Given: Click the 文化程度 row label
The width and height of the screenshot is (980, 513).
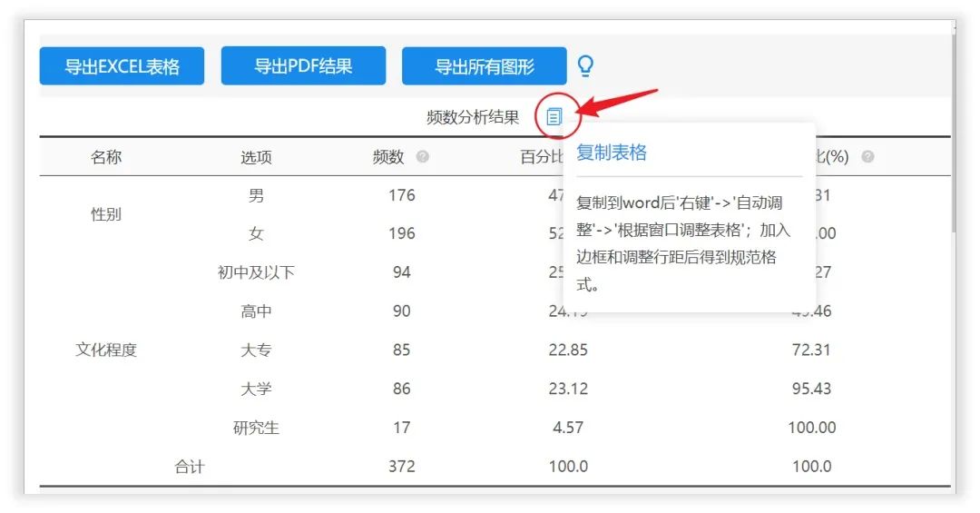Looking at the screenshot, I should click(106, 350).
